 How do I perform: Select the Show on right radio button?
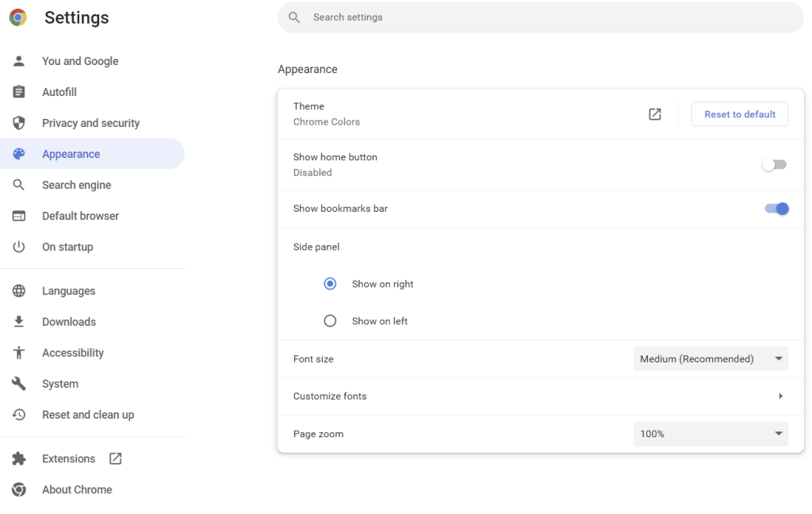[331, 284]
